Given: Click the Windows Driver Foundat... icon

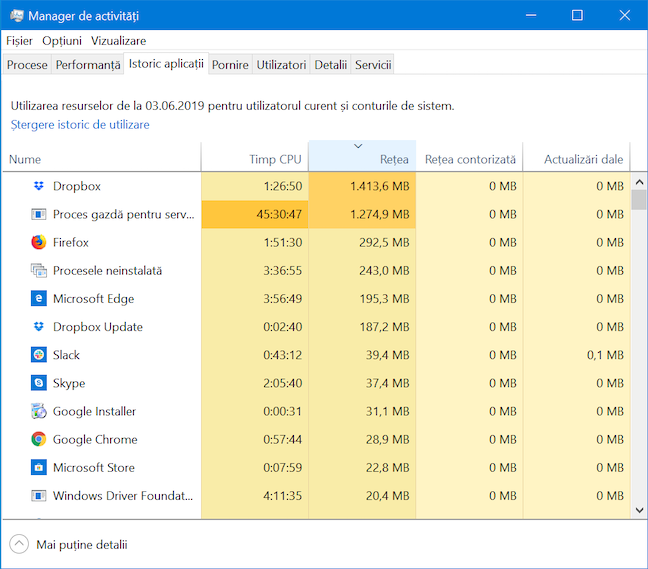Looking at the screenshot, I should (x=38, y=495).
